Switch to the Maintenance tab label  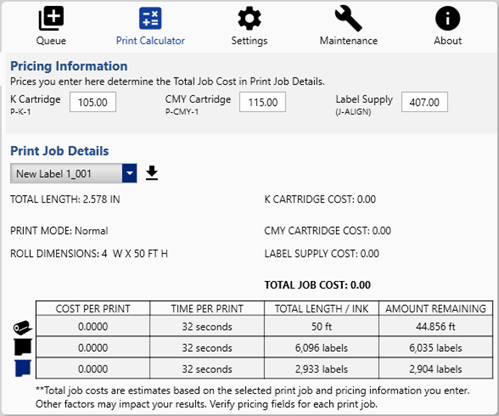click(x=349, y=41)
